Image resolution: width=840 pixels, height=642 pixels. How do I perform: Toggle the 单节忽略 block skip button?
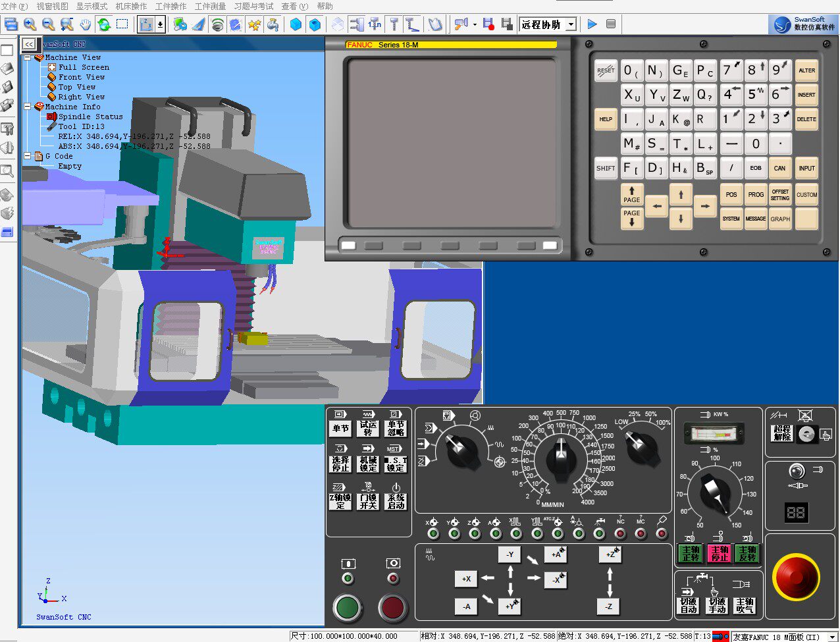click(396, 429)
